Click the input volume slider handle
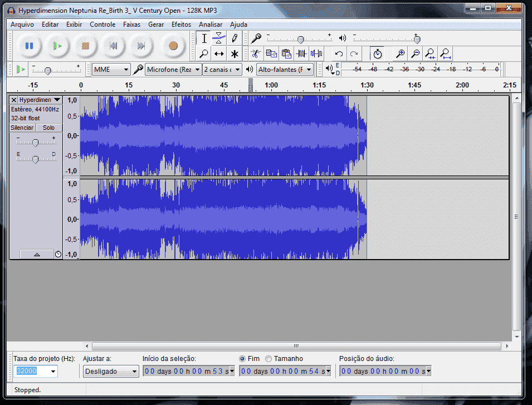The height and width of the screenshot is (405, 532). tap(301, 40)
